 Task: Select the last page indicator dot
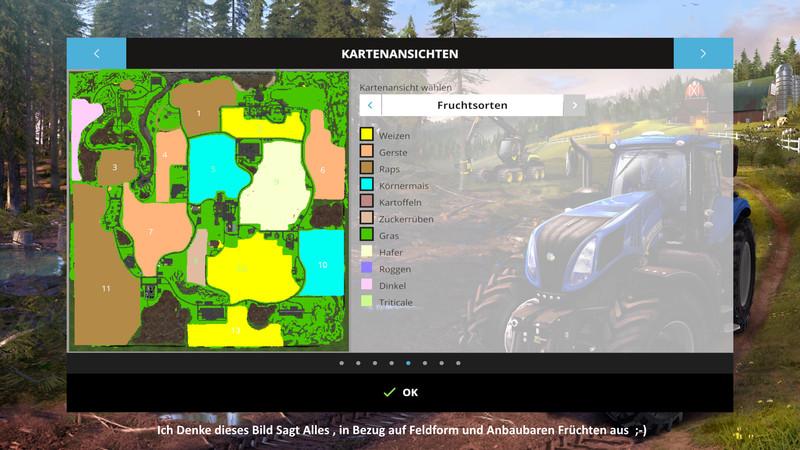coord(458,363)
